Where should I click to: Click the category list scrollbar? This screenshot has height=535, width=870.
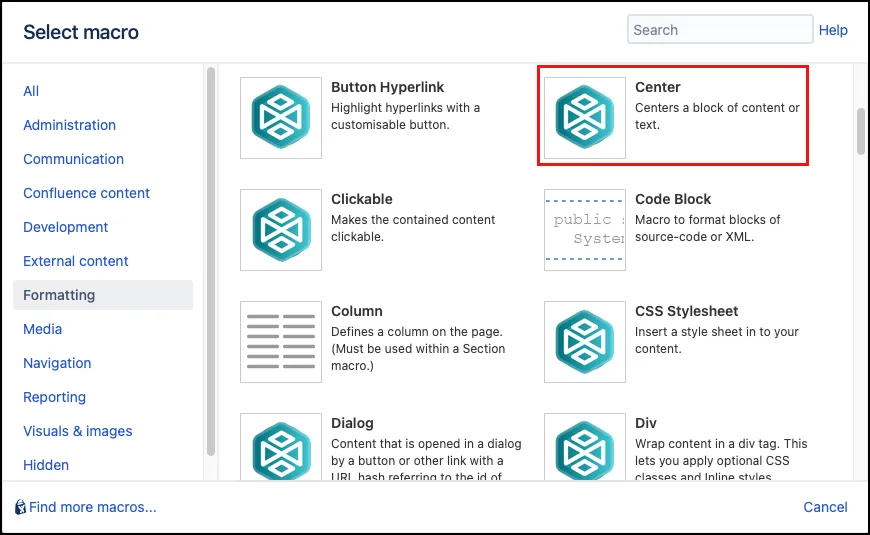(211, 261)
